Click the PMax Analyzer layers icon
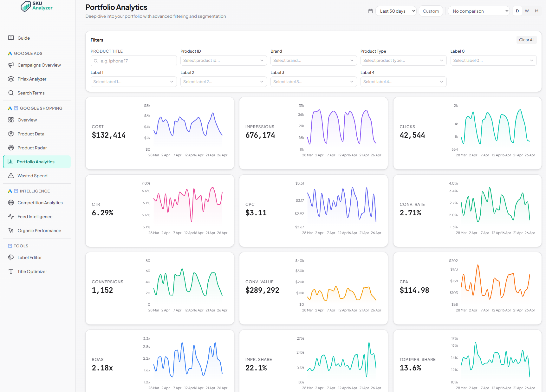The image size is (546, 392). [11, 79]
